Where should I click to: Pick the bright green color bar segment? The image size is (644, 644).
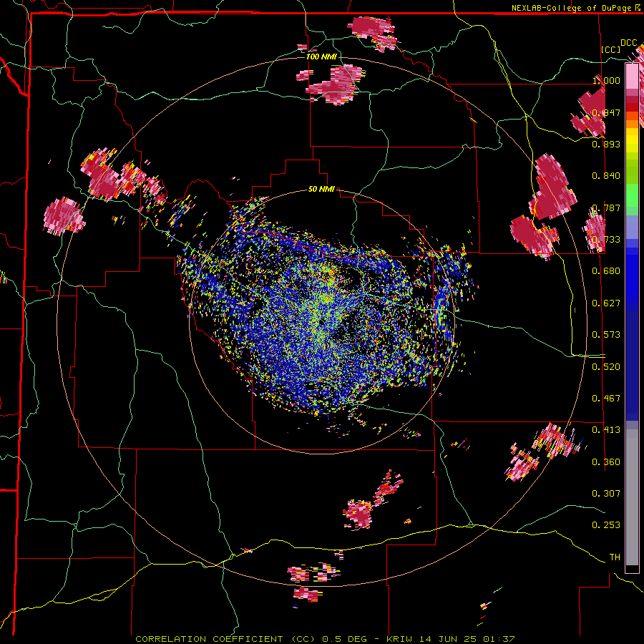[x=632, y=195]
